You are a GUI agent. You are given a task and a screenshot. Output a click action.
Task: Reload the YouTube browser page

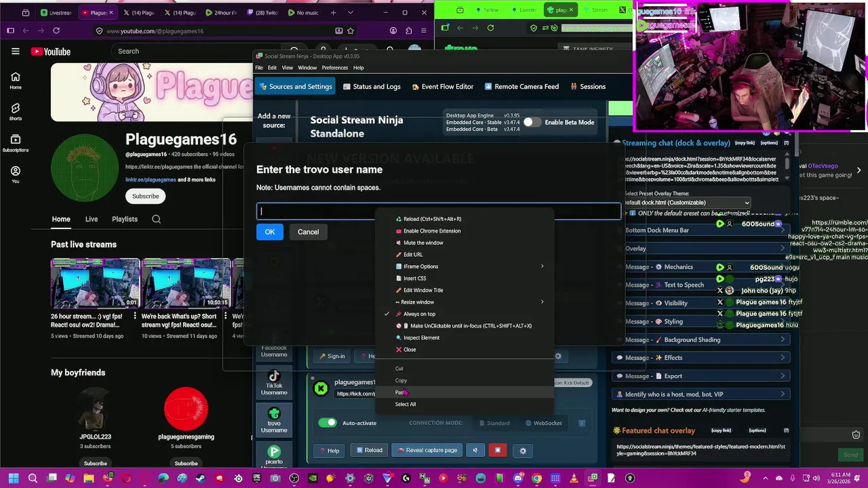(x=56, y=30)
